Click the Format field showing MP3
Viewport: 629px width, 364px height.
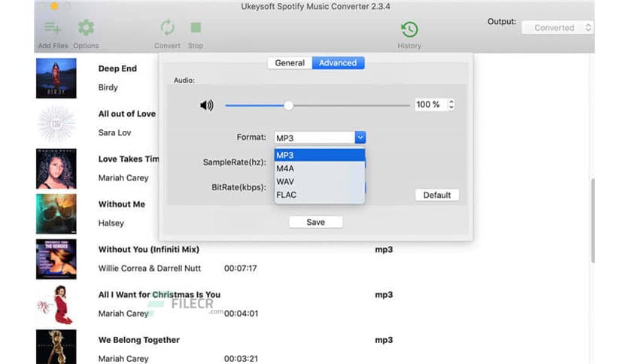click(x=314, y=138)
